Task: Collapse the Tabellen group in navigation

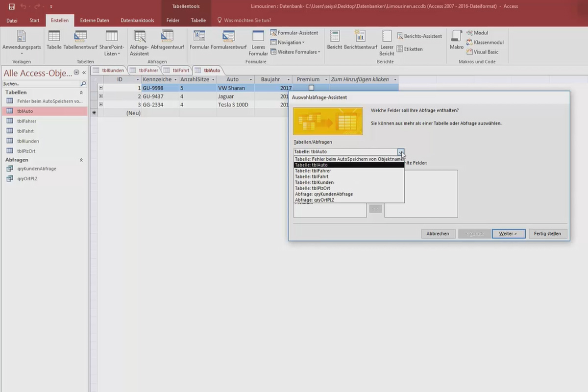Action: click(x=81, y=92)
